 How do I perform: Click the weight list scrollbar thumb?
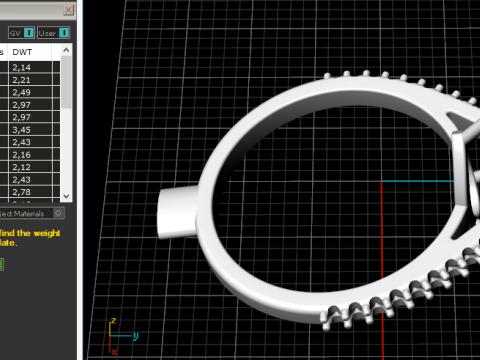click(66, 82)
